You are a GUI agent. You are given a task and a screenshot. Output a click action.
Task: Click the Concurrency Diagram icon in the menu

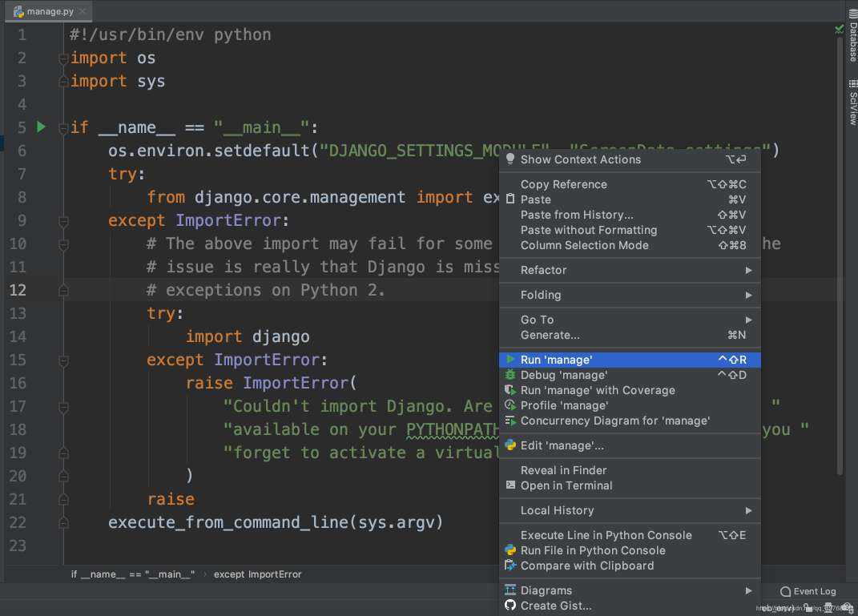click(x=510, y=421)
